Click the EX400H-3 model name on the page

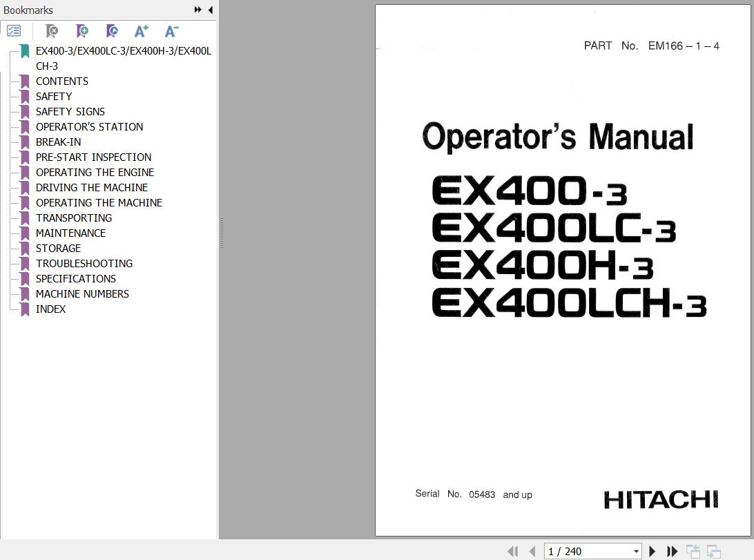tap(543, 265)
